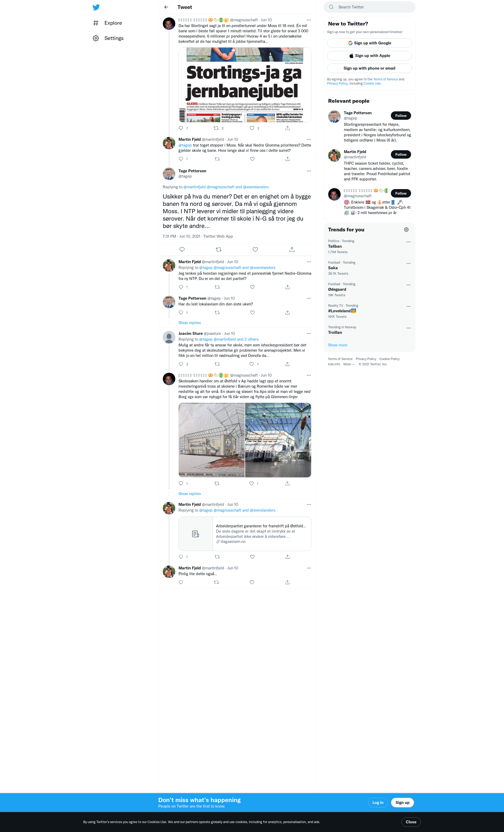Like the Stortings-ja newspaper tweet
The image size is (504, 832).
click(251, 128)
